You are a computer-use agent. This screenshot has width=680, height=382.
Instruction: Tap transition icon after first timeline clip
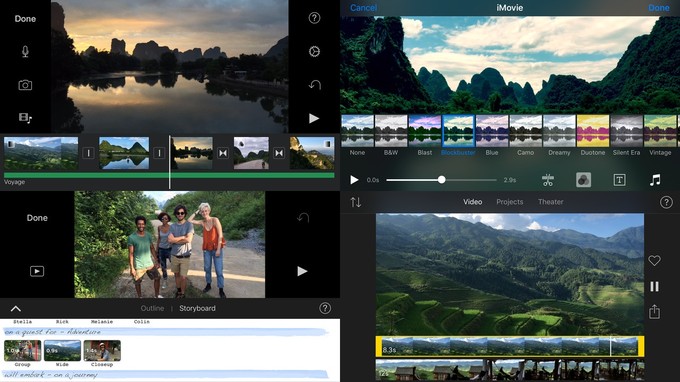click(x=88, y=153)
